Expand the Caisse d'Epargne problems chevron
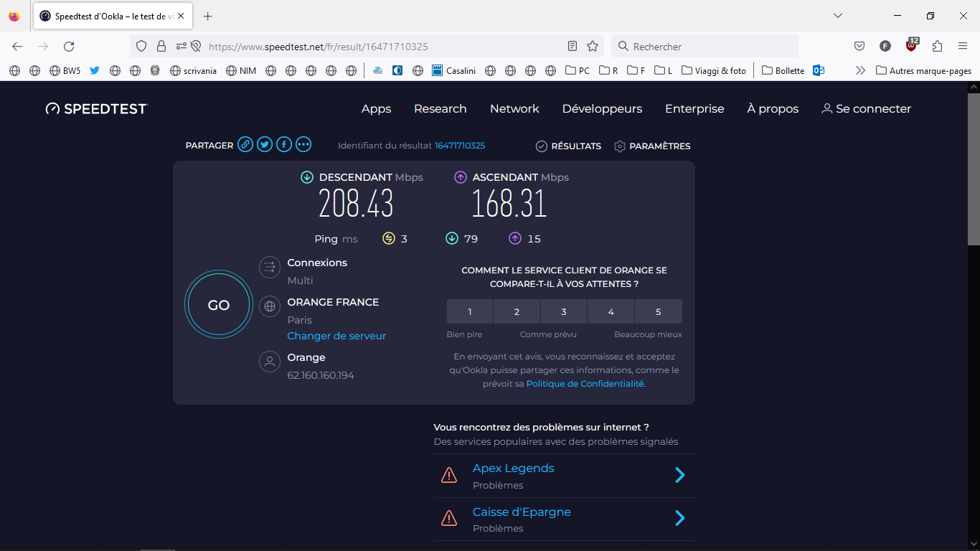The width and height of the screenshot is (980, 551). (x=679, y=518)
